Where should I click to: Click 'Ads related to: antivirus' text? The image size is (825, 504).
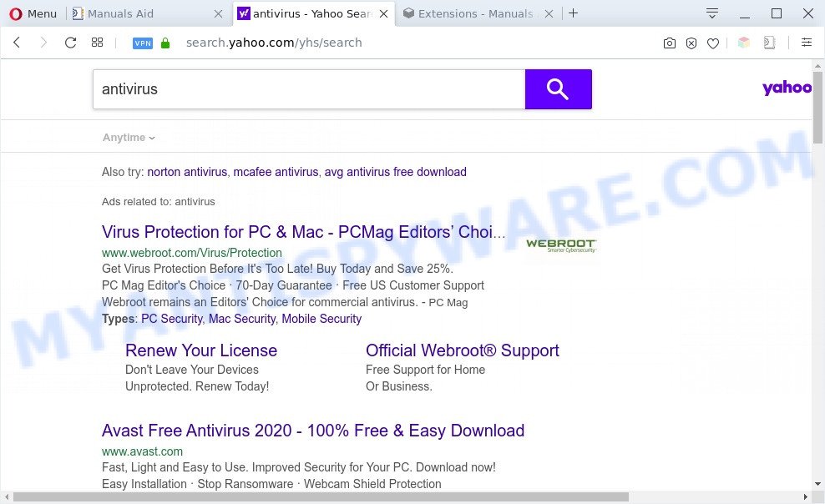159,202
